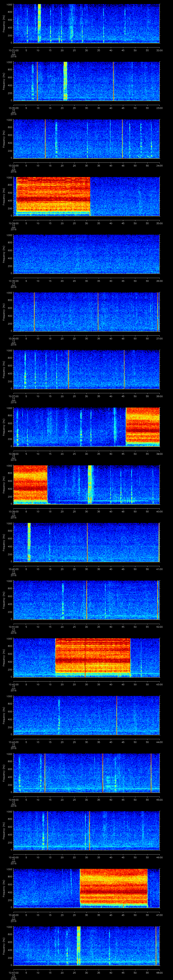Click the yellow burst near 6 seconds in 10:40 spectrogram
Viewport: 173px width, 980px height.
click(29, 542)
